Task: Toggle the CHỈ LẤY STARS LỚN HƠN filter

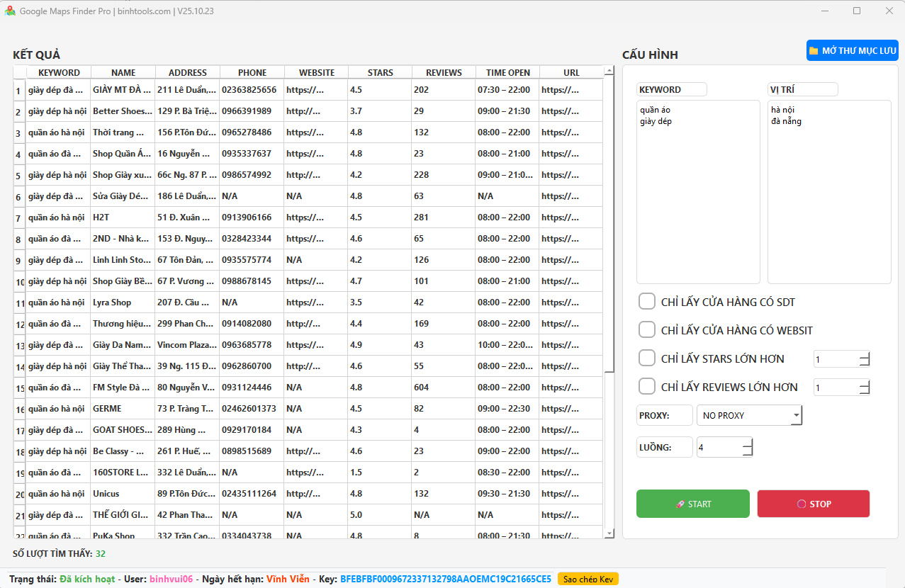Action: (x=646, y=358)
